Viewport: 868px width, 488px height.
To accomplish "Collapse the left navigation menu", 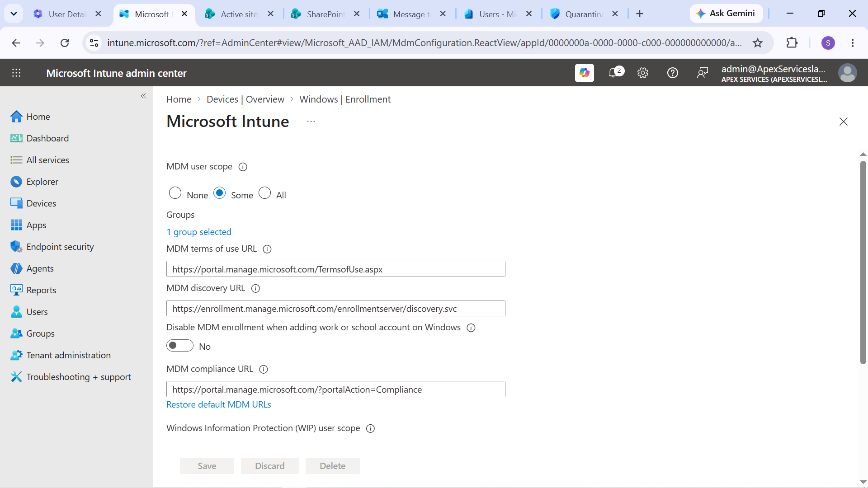I will pos(143,96).
